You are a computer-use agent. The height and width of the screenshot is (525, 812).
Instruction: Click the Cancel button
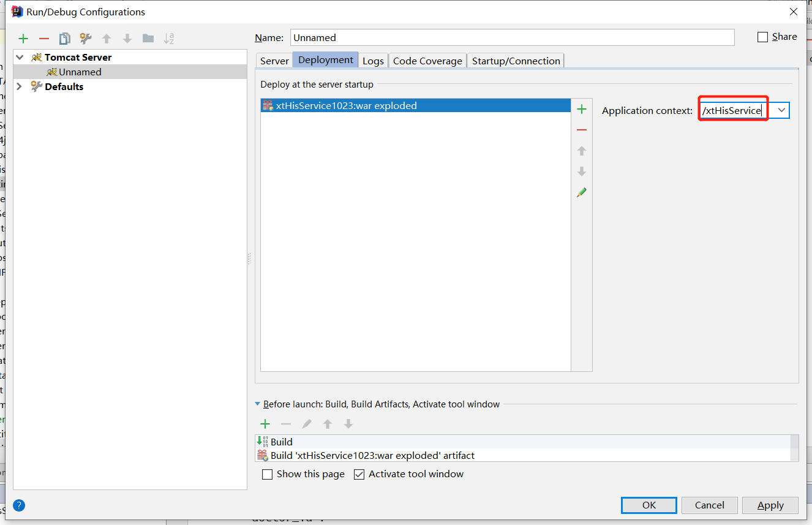pyautogui.click(x=710, y=505)
